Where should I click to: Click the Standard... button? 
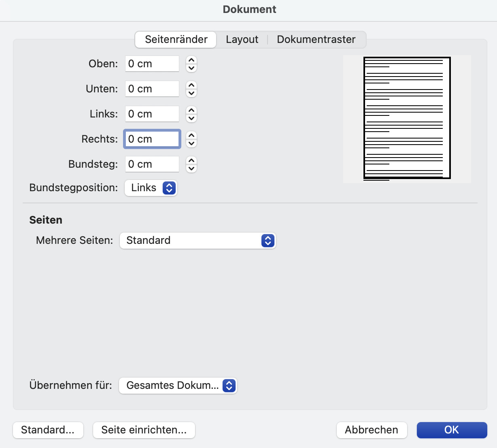pyautogui.click(x=48, y=430)
